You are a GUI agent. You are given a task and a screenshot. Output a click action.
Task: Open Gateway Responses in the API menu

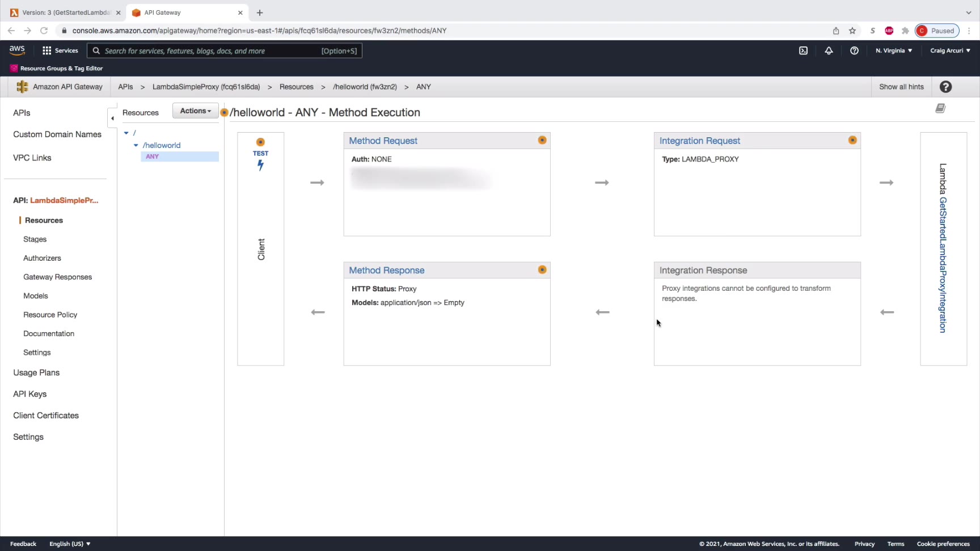pyautogui.click(x=57, y=277)
